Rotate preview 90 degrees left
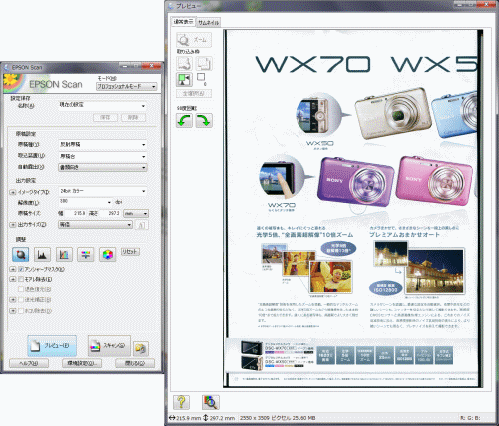 click(184, 121)
